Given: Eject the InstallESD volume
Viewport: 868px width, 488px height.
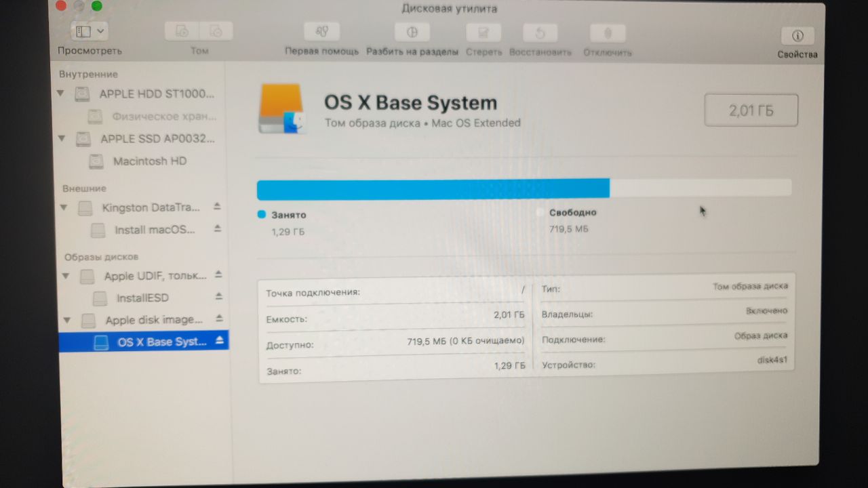Looking at the screenshot, I should (219, 296).
